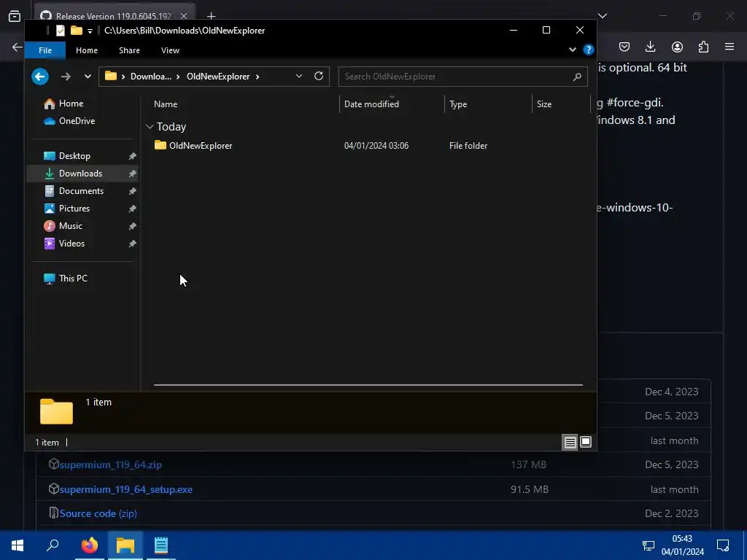
Task: Click the Search OldNewExplorer field
Action: coord(462,76)
